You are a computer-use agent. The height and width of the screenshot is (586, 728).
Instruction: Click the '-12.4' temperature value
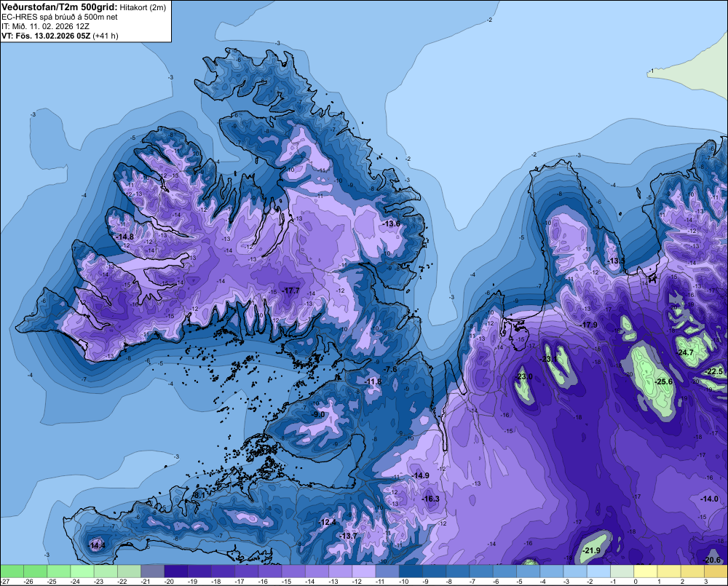click(x=328, y=523)
